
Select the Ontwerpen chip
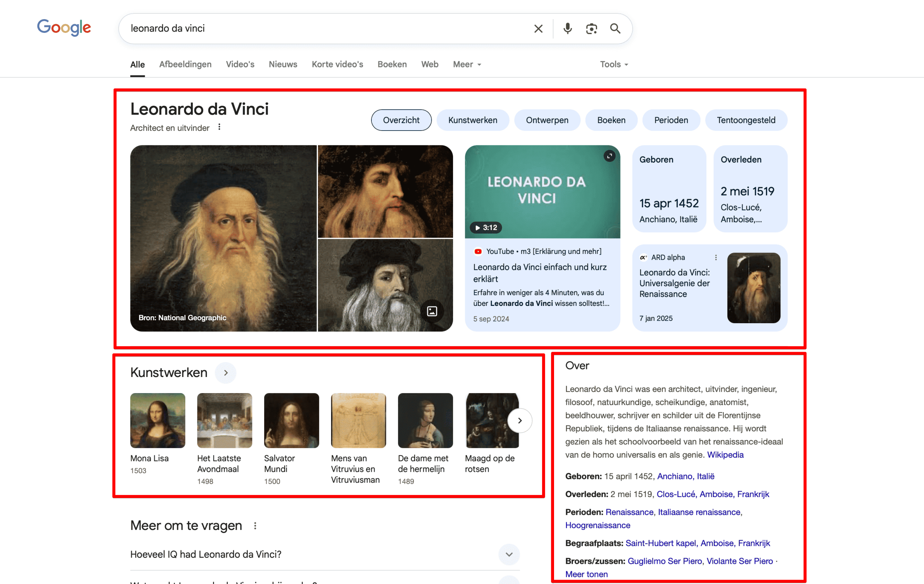click(547, 120)
